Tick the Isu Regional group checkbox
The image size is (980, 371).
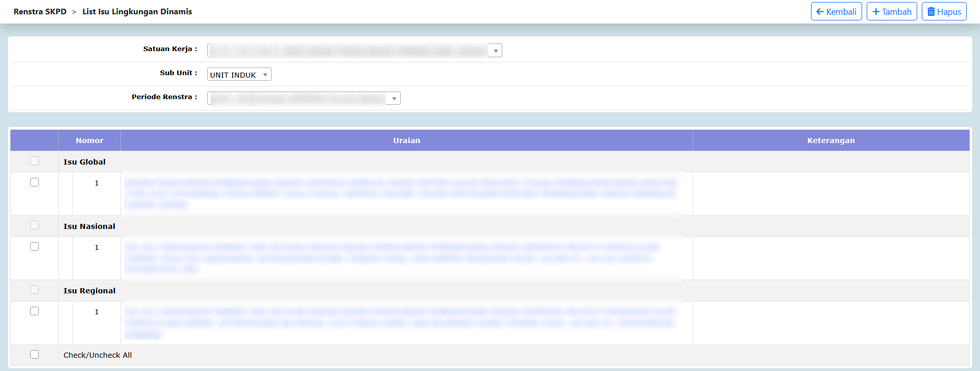pos(35,290)
